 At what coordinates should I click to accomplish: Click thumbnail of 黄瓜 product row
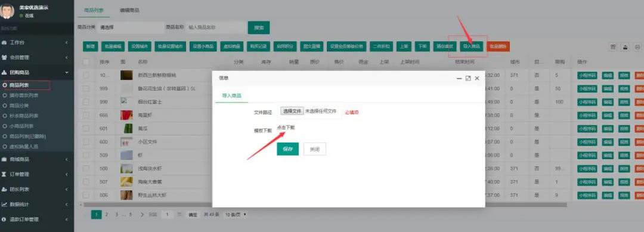click(128, 128)
